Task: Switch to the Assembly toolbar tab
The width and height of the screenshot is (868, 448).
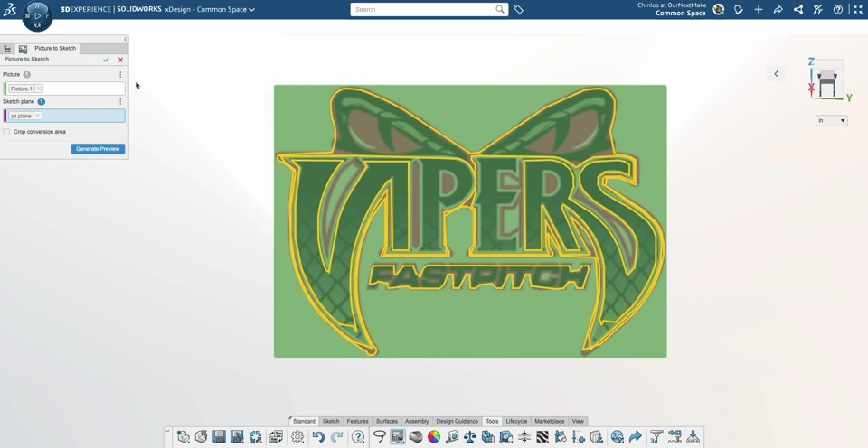Action: pyautogui.click(x=417, y=422)
